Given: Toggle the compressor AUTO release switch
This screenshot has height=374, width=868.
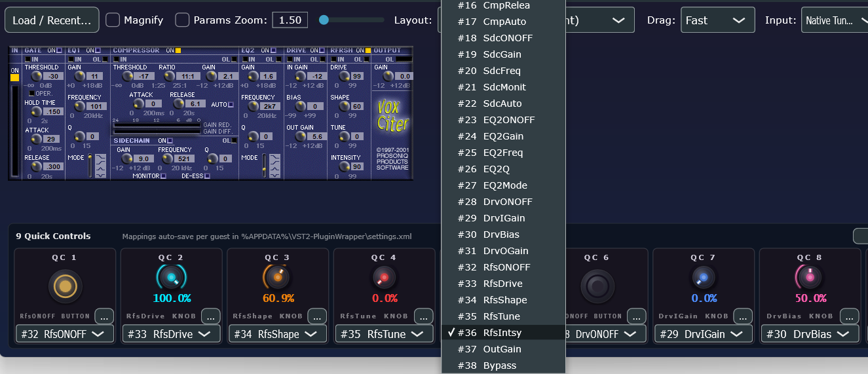Looking at the screenshot, I should 231,105.
